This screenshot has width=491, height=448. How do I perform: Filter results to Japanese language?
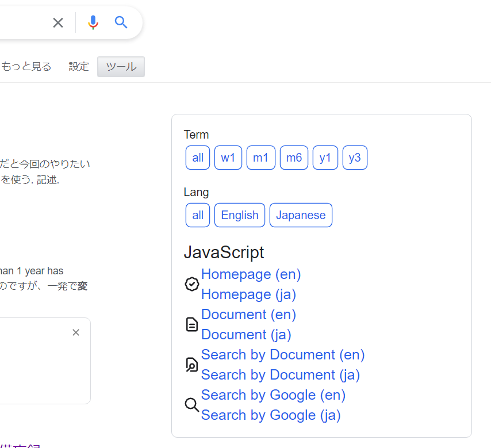click(x=301, y=215)
